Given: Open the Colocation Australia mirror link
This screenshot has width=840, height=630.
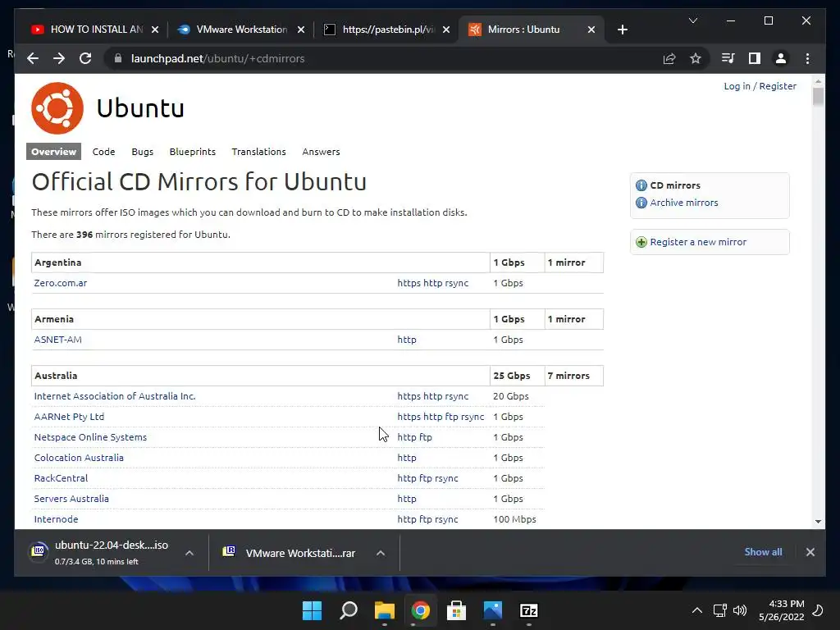Looking at the screenshot, I should (x=79, y=458).
